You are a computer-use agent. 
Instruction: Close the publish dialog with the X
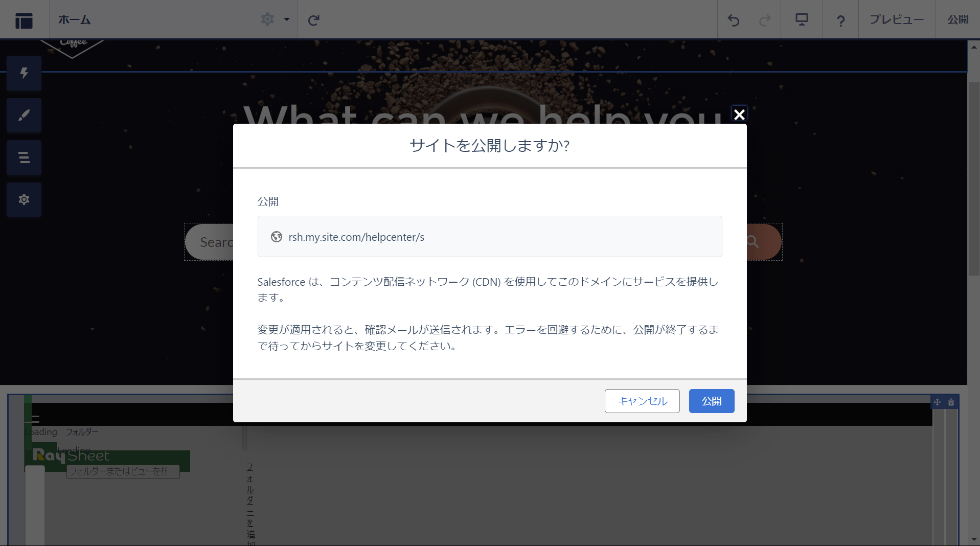(739, 114)
